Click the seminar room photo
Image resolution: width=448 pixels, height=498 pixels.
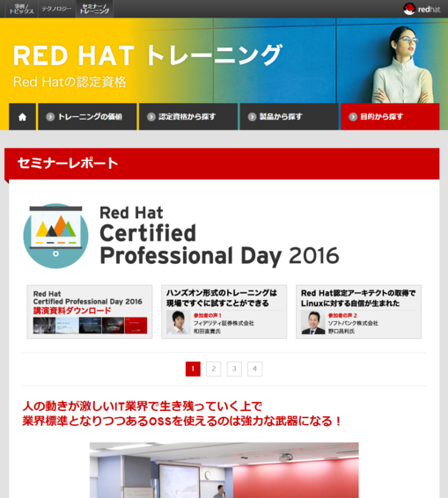point(224,470)
